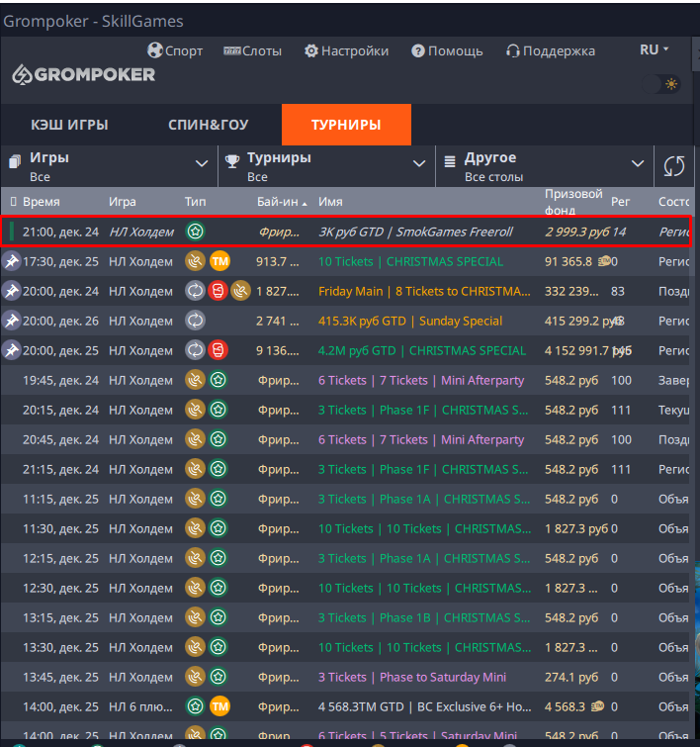Open Настройки settings
The image size is (700, 747).
346,50
